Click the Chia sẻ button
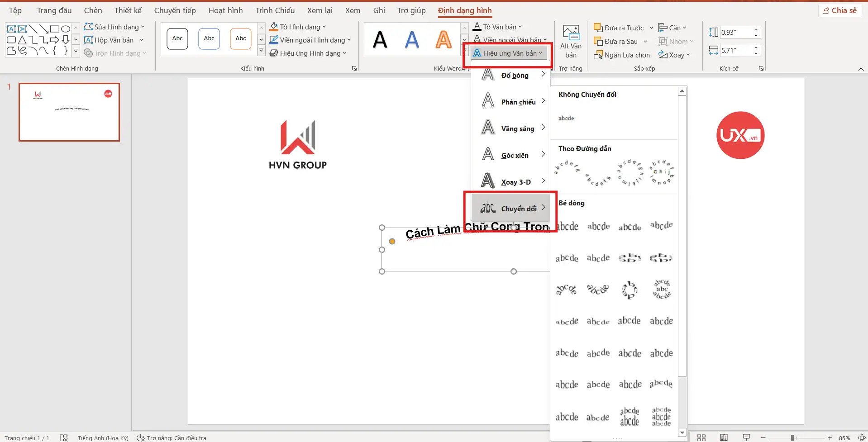Screen dimensions: 868x442 tap(839, 10)
